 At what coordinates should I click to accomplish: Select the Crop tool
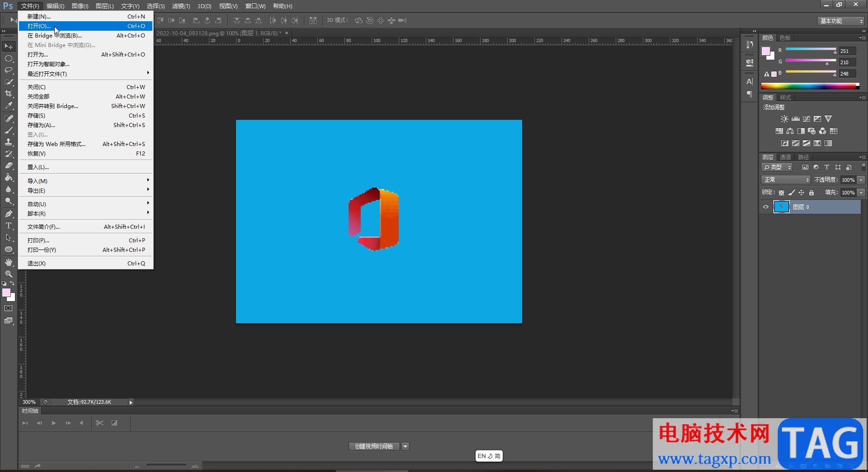tap(9, 94)
